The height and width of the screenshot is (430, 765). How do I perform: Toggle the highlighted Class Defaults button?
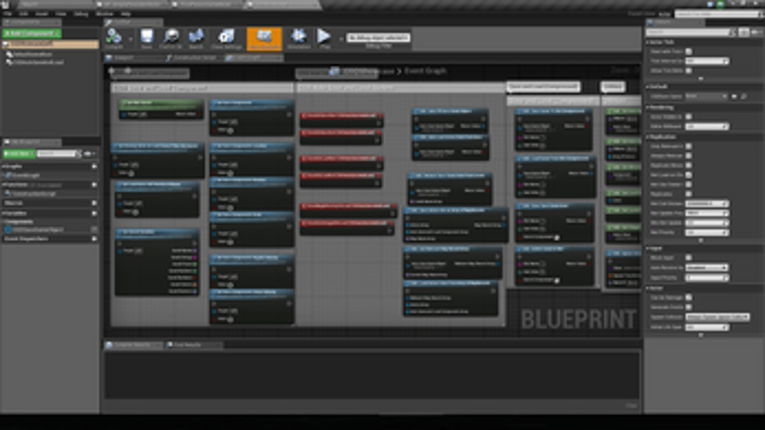(264, 39)
